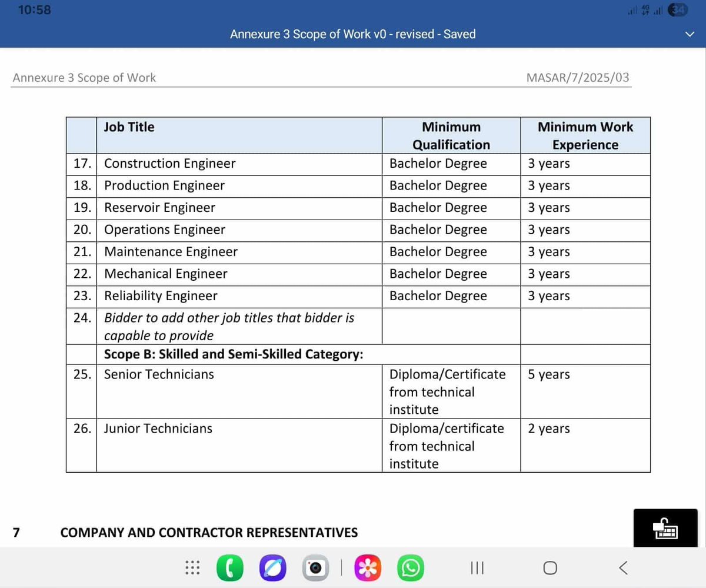
Task: Launch Samsung Internet browser
Action: click(x=272, y=567)
